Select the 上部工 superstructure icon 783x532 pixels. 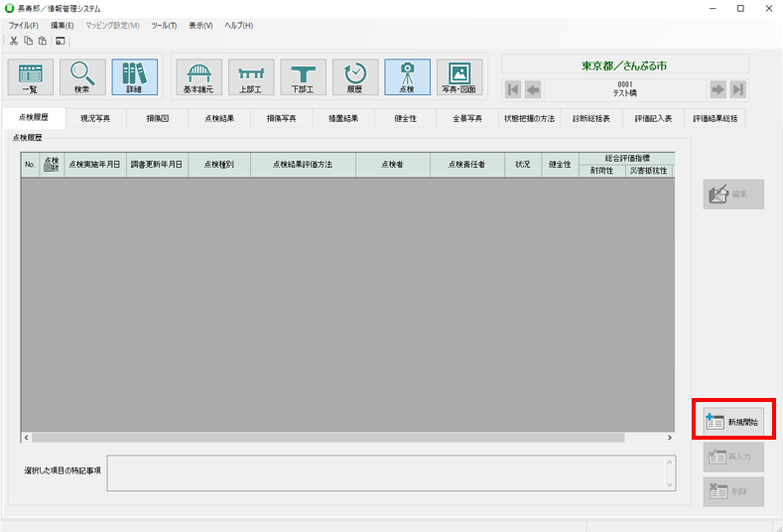251,77
